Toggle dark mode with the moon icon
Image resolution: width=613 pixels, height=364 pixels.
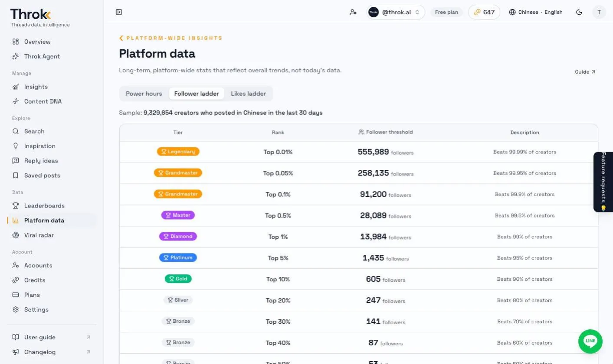[x=579, y=12]
